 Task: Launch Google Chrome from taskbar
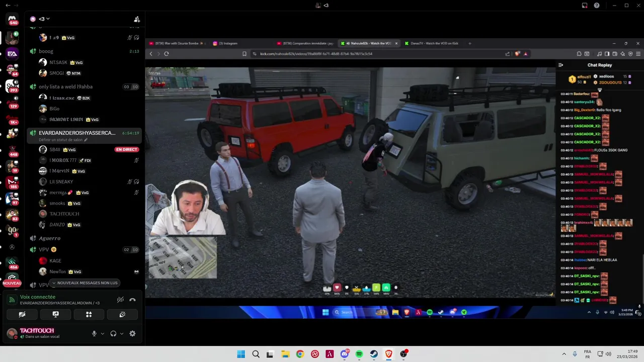[300, 354]
